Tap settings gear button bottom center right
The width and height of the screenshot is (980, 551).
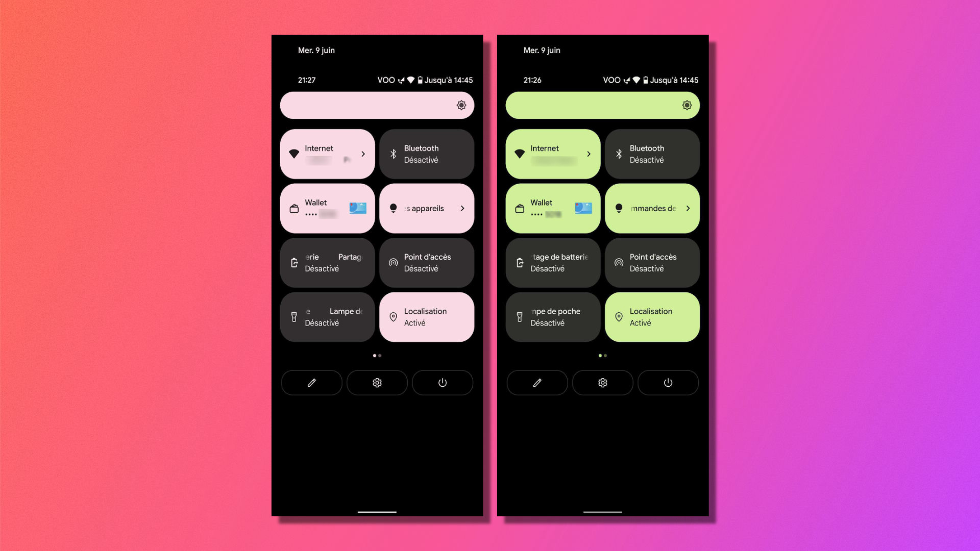[602, 382]
